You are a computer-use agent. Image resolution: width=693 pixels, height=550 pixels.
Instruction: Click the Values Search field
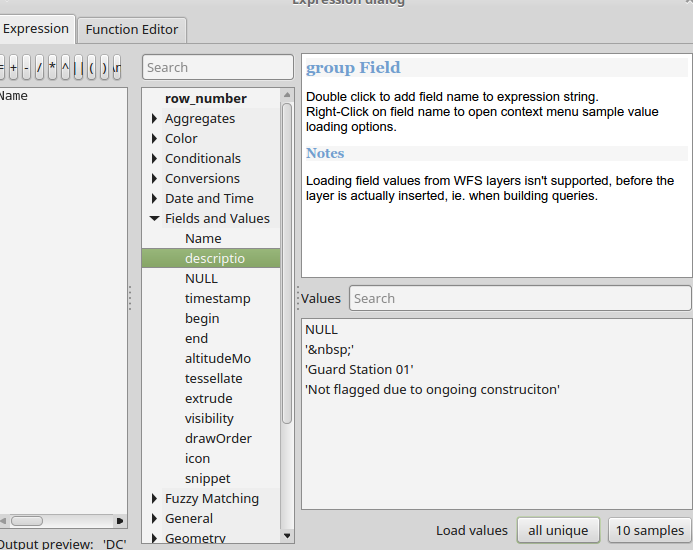(520, 298)
